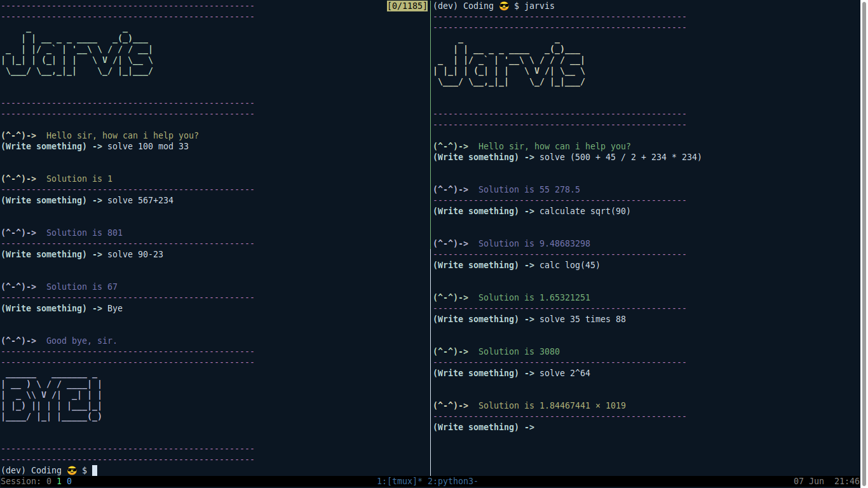Screen dimensions: 868x488
Task: Click the Jarvis ASCII logo in left pane
Action: [x=77, y=54]
